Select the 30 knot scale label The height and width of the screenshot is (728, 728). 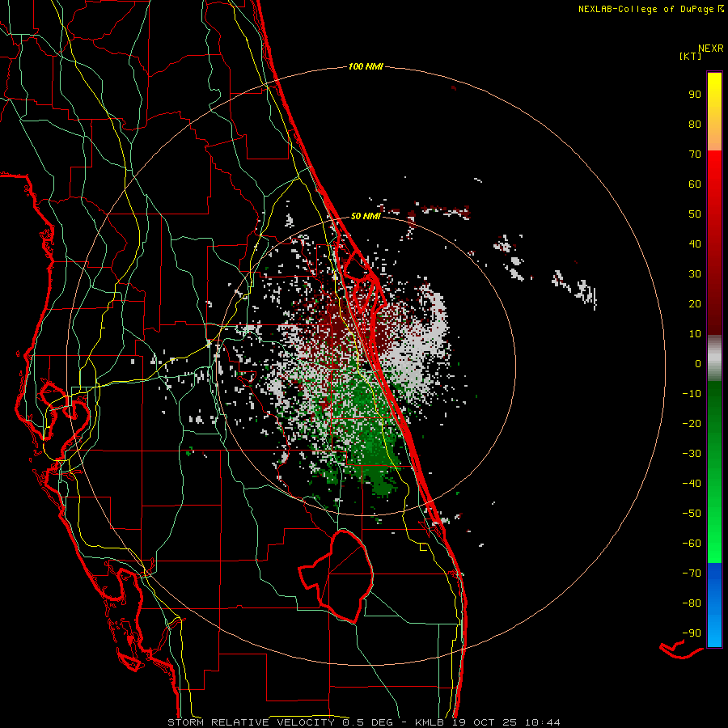click(x=695, y=274)
